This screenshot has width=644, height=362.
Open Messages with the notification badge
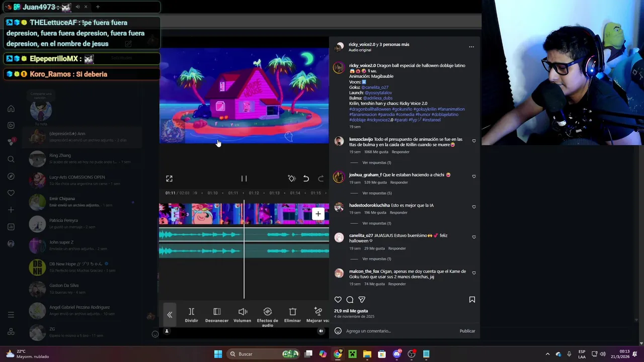11,142
